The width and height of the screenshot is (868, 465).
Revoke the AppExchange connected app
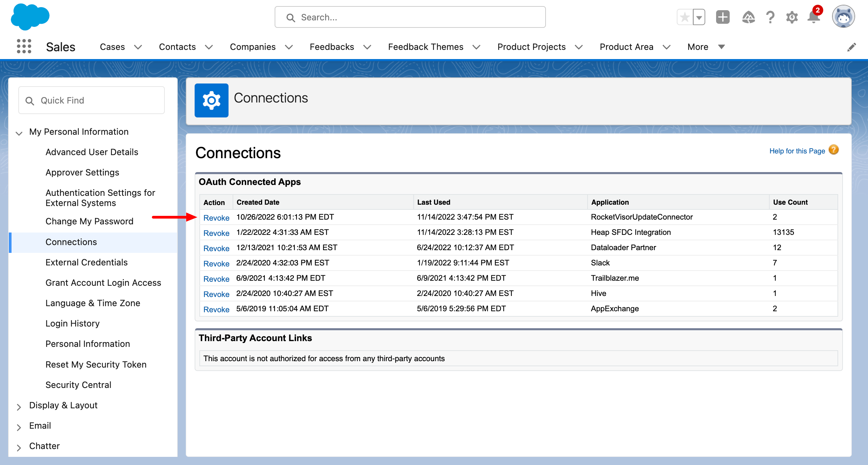[216, 309]
